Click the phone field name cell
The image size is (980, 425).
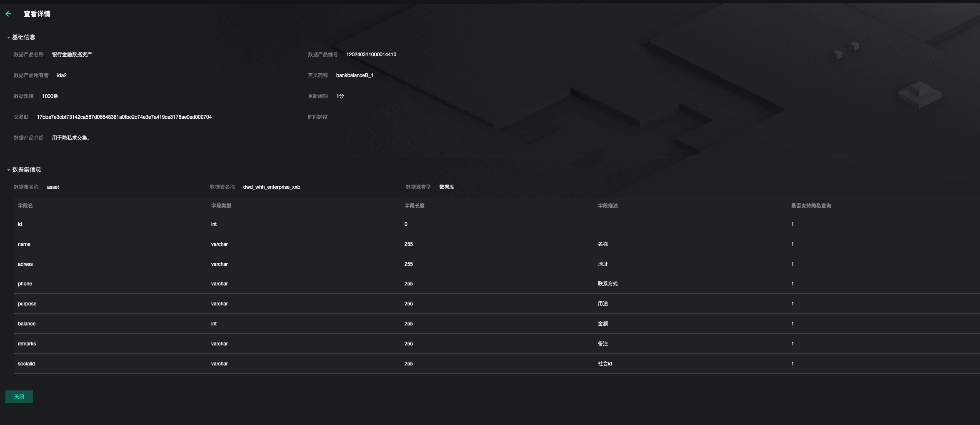(x=25, y=284)
